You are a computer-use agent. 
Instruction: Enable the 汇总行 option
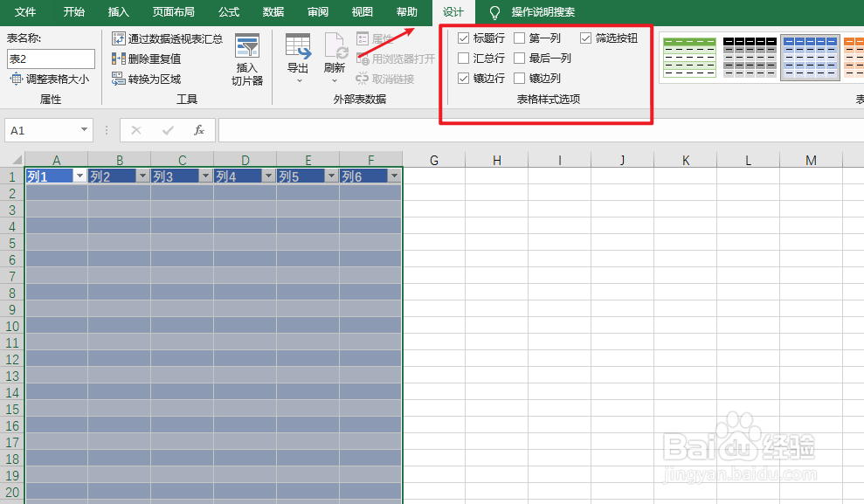[463, 58]
